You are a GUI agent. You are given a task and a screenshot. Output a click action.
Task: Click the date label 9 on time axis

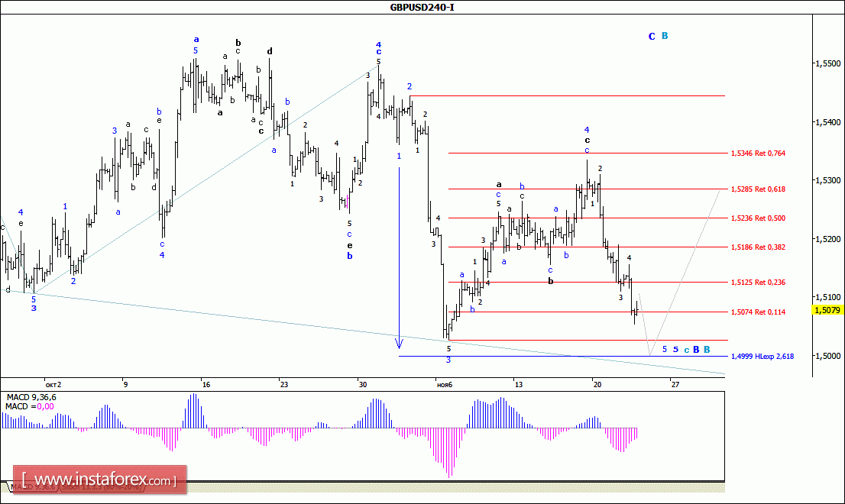(x=125, y=384)
